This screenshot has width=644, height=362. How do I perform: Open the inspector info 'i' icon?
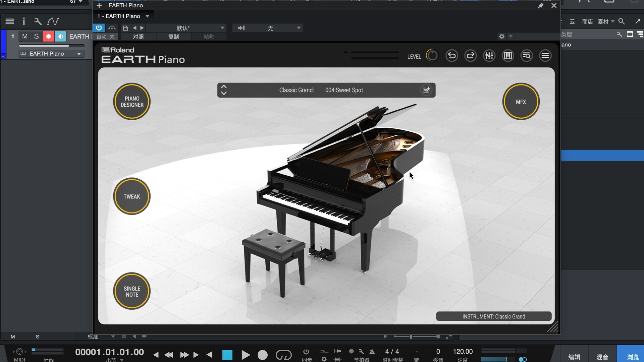click(x=23, y=21)
